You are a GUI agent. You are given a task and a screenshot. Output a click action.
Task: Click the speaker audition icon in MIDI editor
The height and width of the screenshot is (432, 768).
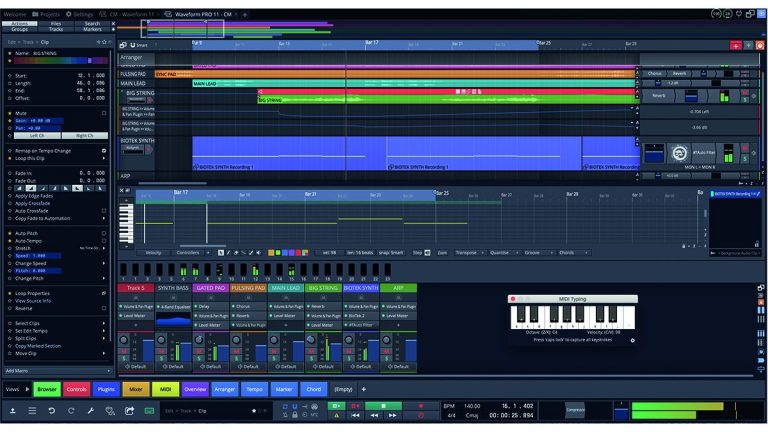[259, 253]
